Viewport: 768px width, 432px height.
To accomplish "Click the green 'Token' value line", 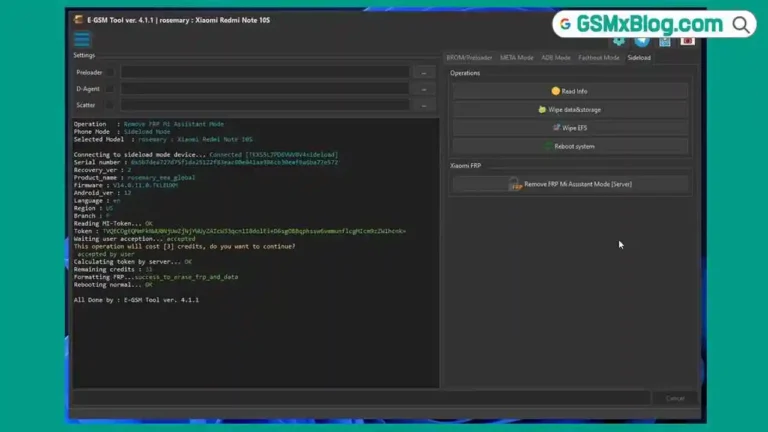I will coord(240,231).
